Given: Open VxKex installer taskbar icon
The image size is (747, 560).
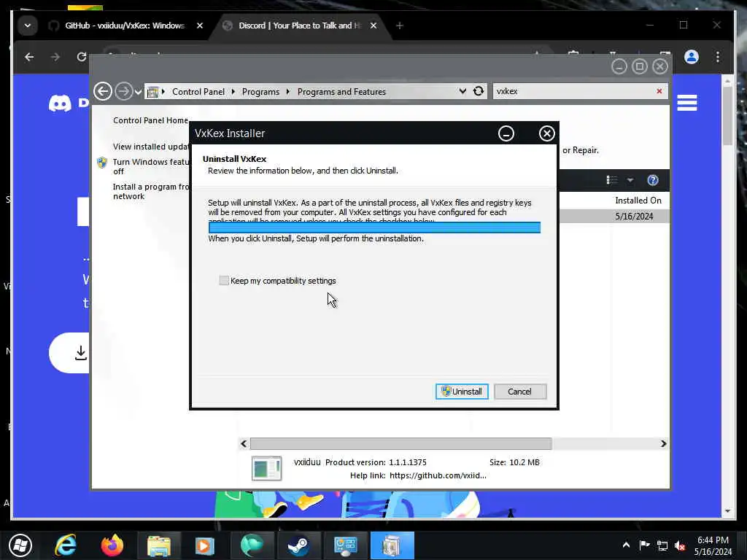Looking at the screenshot, I should tap(392, 545).
